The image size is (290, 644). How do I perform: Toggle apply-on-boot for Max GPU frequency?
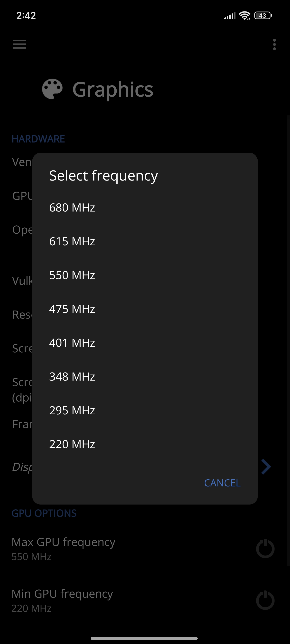click(265, 548)
